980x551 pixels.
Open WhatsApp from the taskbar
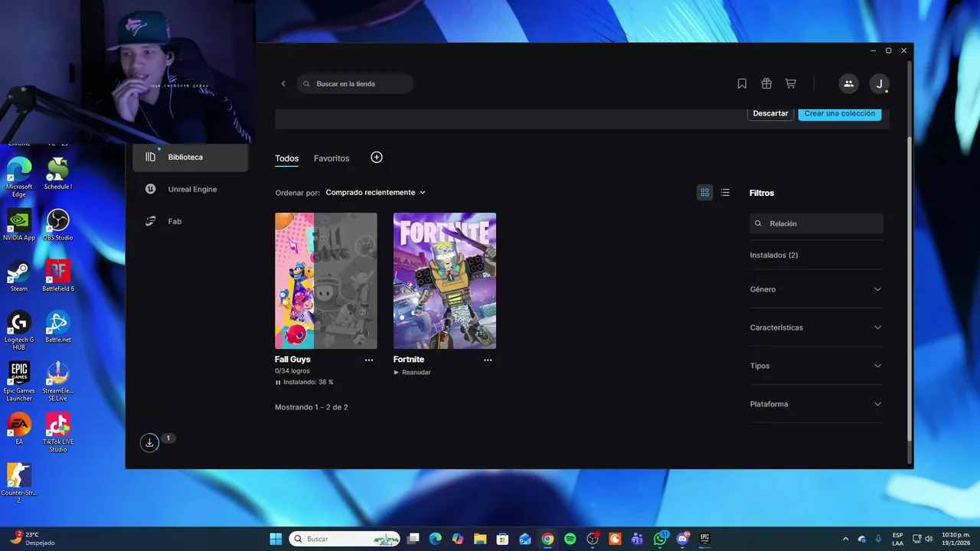tap(660, 539)
